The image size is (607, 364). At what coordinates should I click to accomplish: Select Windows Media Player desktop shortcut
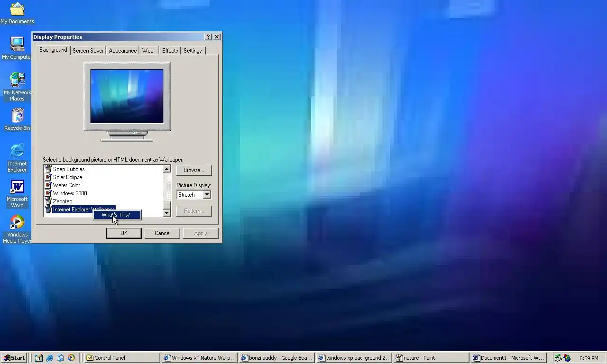pos(17,229)
